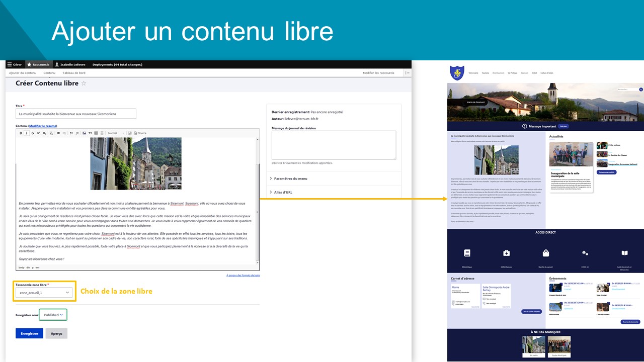The image size is (644, 362).
Task: Open the 'Gérer' admin menu
Action: coord(14,64)
